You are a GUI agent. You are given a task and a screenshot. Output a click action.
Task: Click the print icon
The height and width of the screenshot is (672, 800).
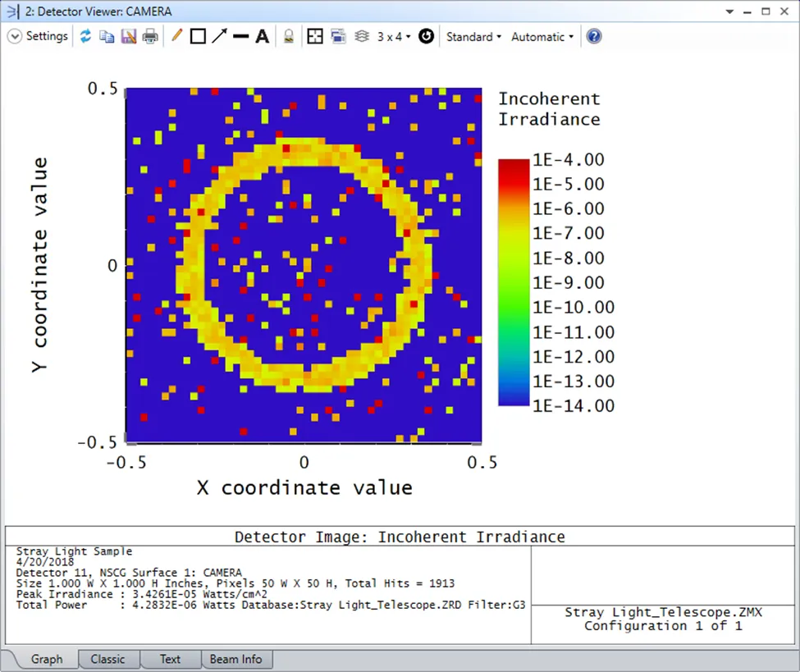[149, 37]
